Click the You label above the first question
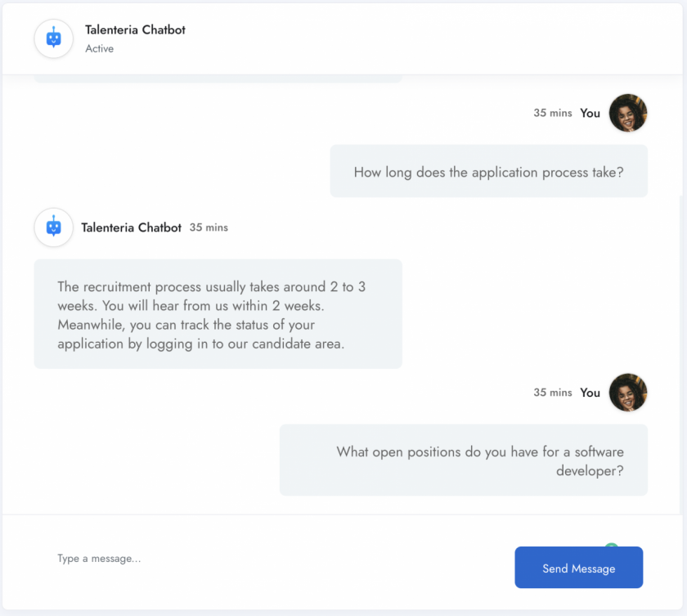 (x=590, y=113)
